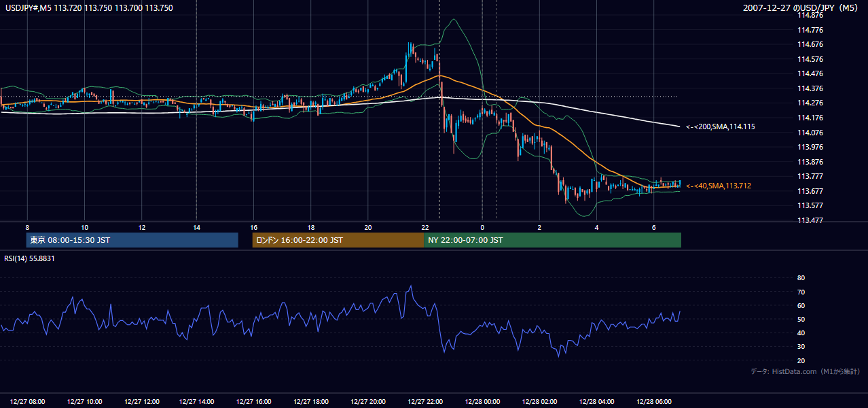
Task: Click the 12/28 00:00 date label
Action: [x=483, y=402]
